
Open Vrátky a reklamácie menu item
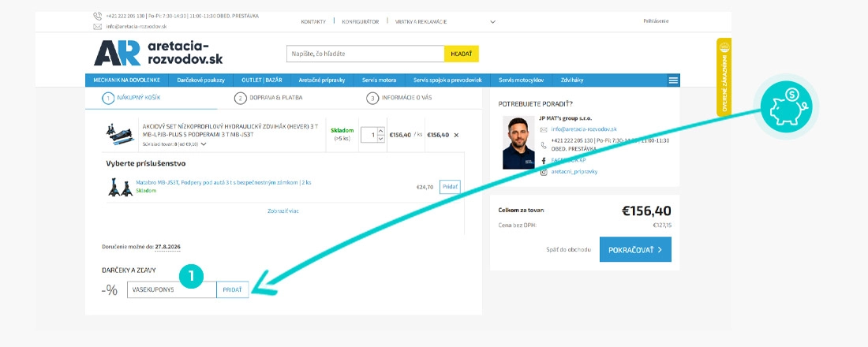pyautogui.click(x=421, y=21)
